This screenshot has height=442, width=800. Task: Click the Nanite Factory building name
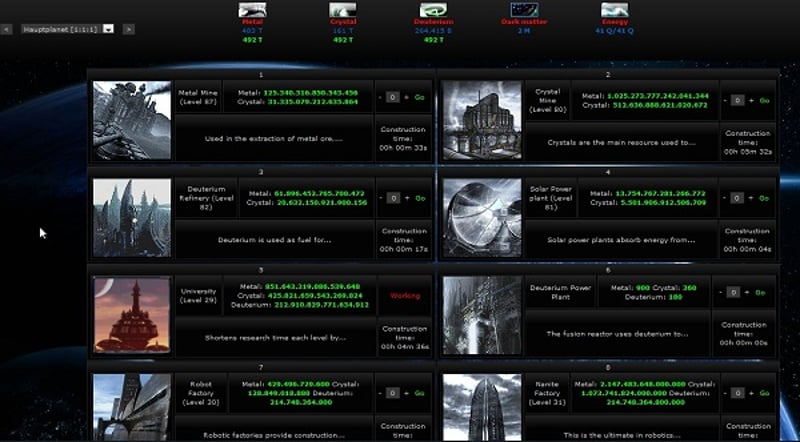547,393
